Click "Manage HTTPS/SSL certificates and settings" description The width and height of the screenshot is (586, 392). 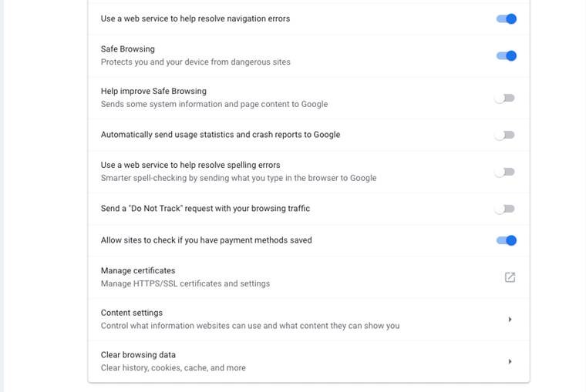pos(185,283)
